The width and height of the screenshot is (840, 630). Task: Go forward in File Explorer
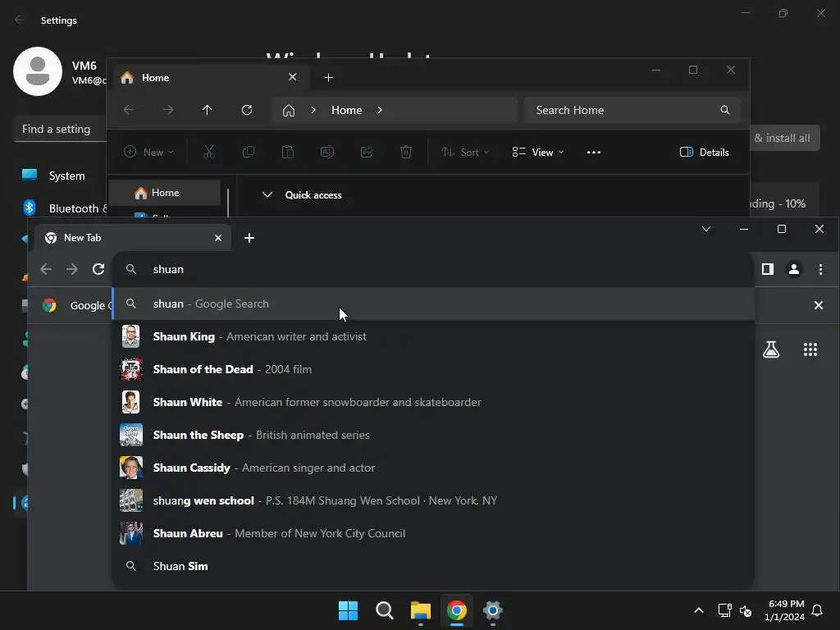167,110
